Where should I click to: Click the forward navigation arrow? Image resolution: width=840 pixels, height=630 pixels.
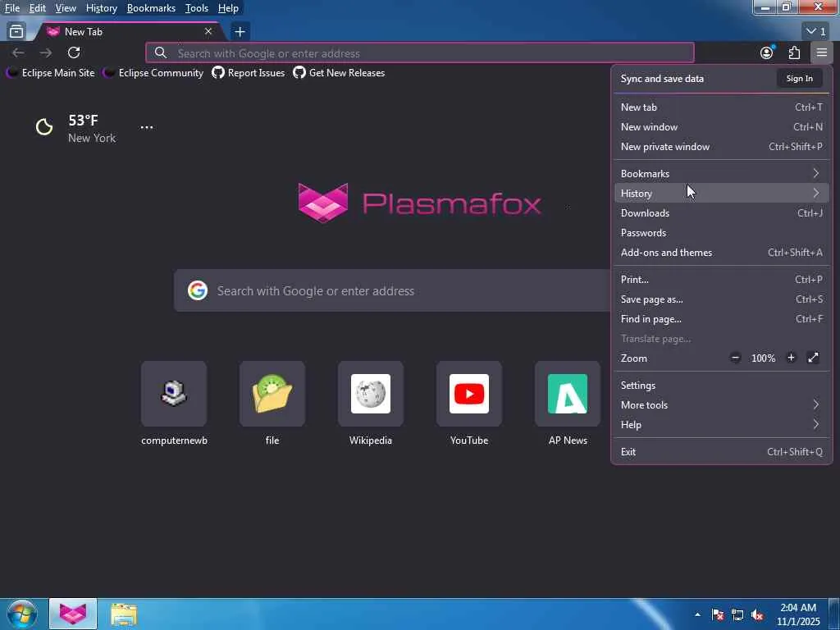pyautogui.click(x=46, y=52)
